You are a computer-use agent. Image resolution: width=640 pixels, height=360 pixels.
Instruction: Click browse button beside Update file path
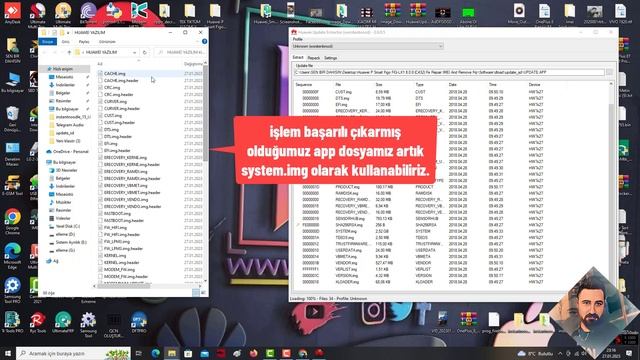(x=609, y=72)
